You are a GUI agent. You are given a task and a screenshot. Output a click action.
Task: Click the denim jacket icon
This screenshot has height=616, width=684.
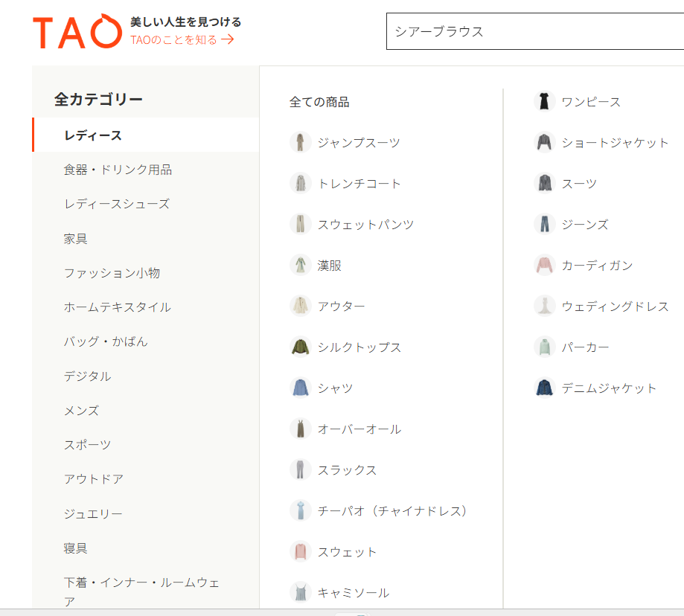pos(545,388)
